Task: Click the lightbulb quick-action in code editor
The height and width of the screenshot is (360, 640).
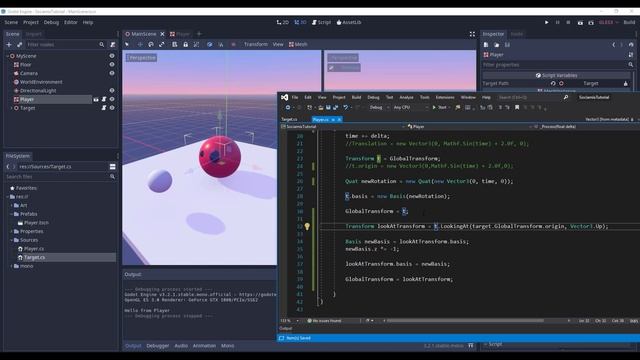Action: point(307,227)
